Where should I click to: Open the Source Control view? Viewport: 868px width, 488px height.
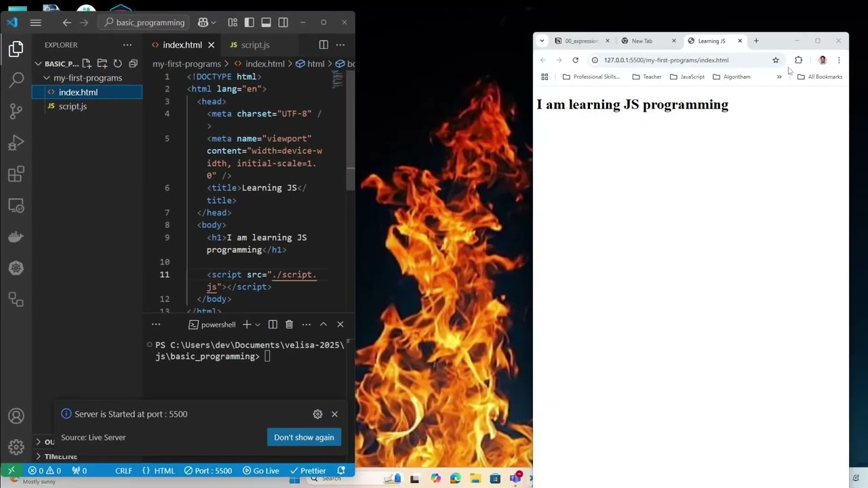pos(16,111)
